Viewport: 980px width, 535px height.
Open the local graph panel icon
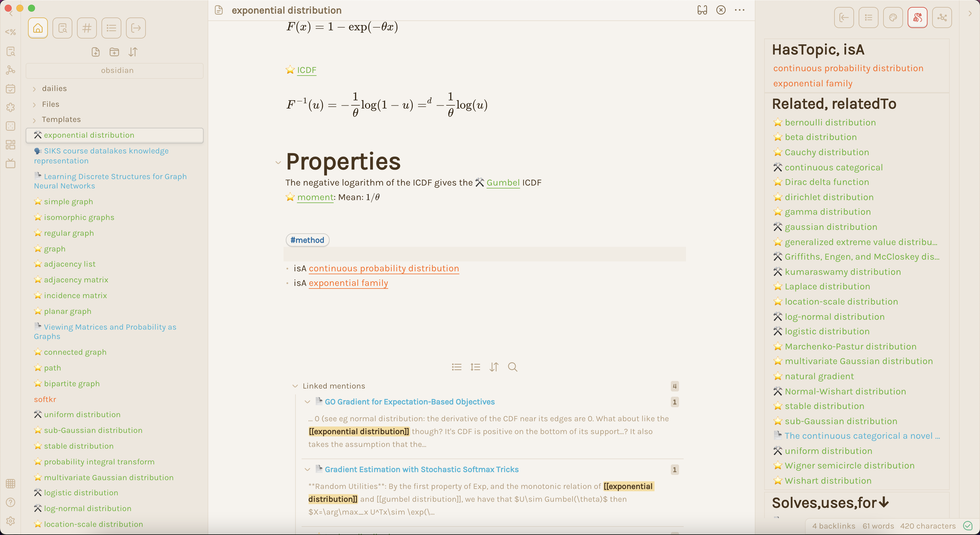click(942, 18)
